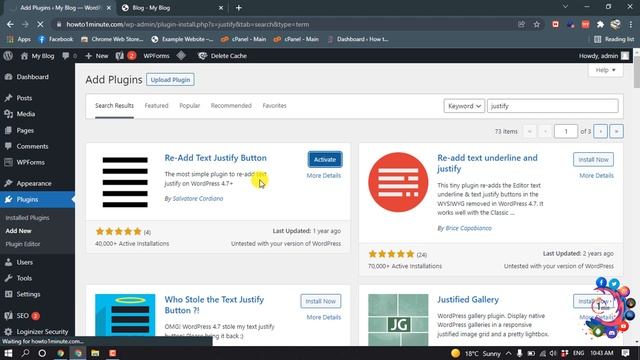Expand the Help dropdown
Image resolution: width=640 pixels, height=360 pixels.
605,70
